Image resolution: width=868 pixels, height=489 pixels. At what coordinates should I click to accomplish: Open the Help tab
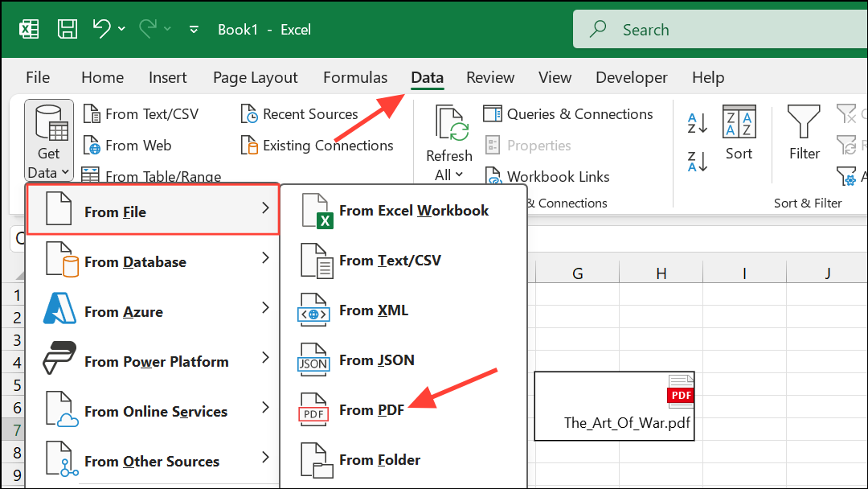click(708, 77)
